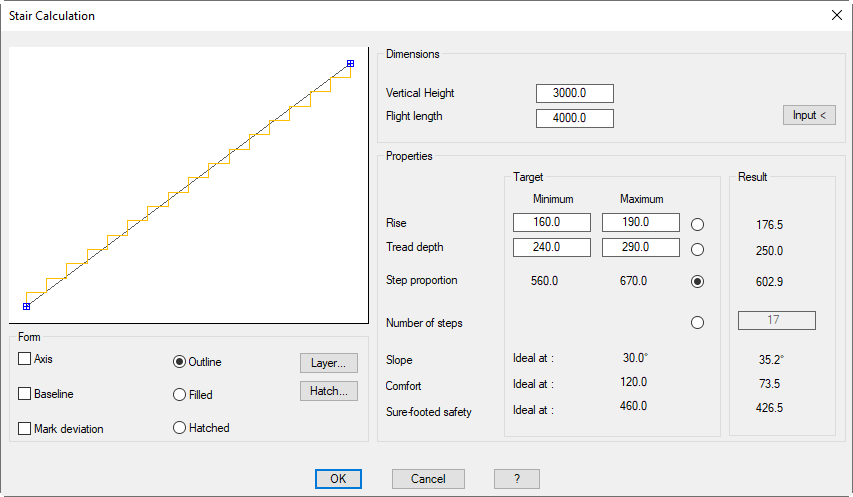The width and height of the screenshot is (853, 497).
Task: Click the Flight length field
Action: click(574, 118)
